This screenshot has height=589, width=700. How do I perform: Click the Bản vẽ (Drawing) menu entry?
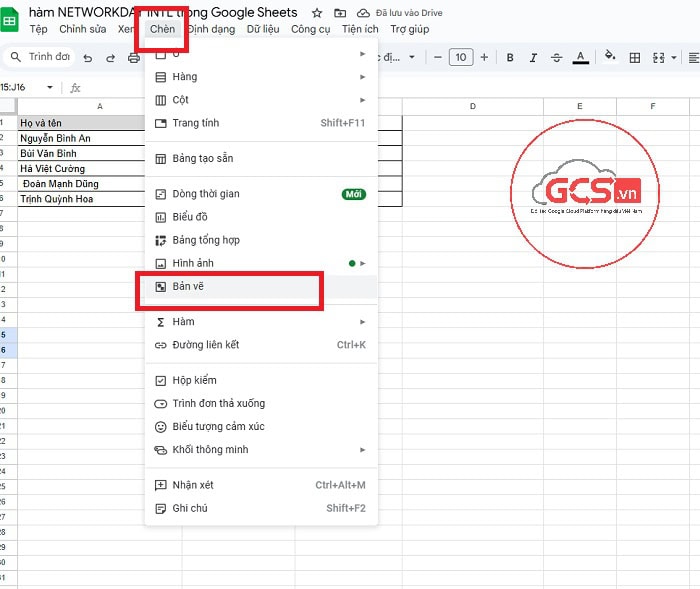click(x=190, y=287)
